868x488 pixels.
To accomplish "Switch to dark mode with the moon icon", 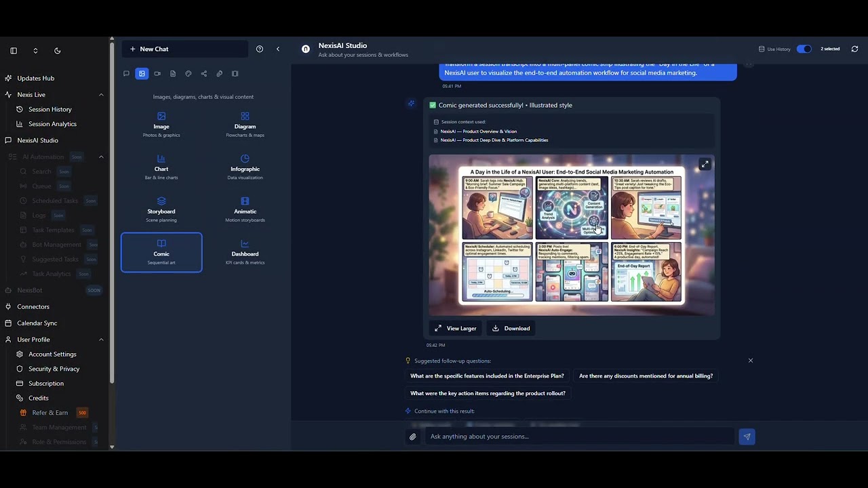I will (x=58, y=51).
